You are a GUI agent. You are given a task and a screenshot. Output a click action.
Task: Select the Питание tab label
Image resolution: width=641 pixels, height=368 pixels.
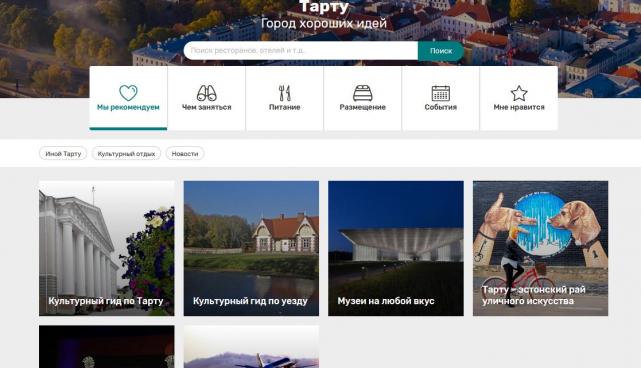pos(285,107)
